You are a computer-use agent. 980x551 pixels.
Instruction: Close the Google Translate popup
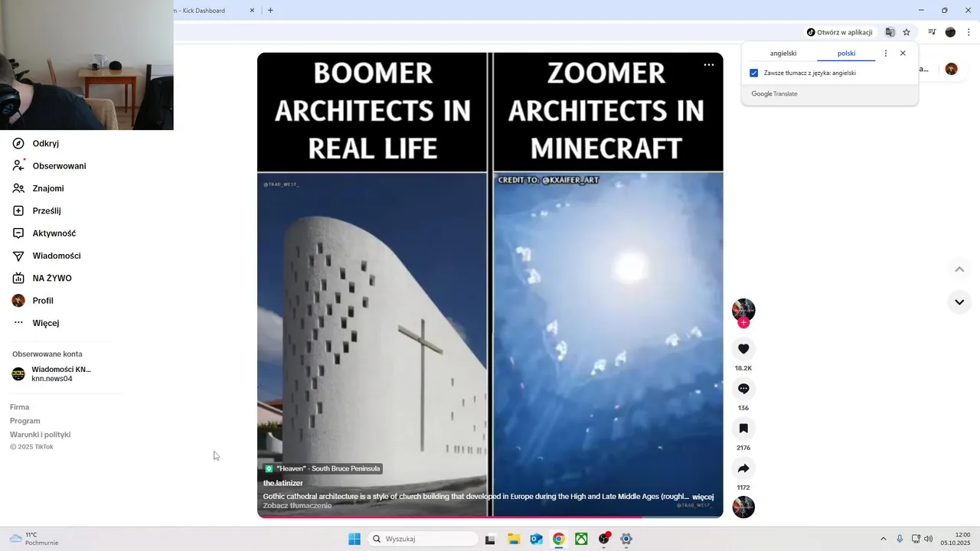pyautogui.click(x=903, y=54)
